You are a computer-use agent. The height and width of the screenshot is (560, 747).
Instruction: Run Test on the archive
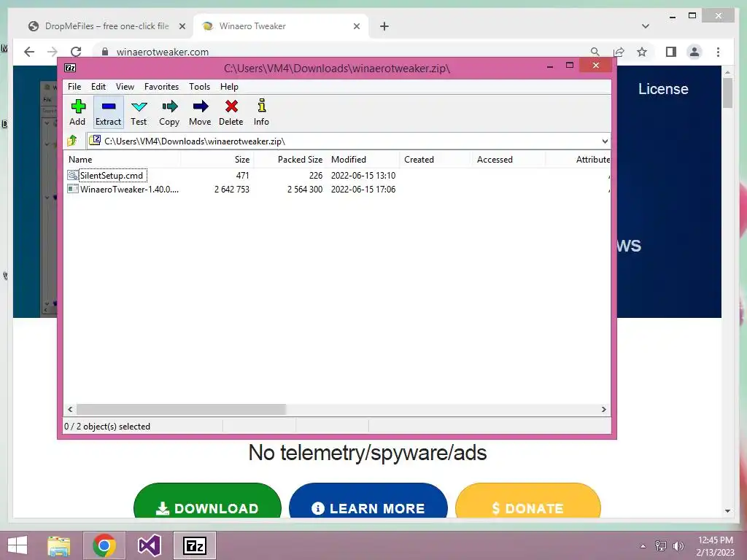[x=139, y=112]
